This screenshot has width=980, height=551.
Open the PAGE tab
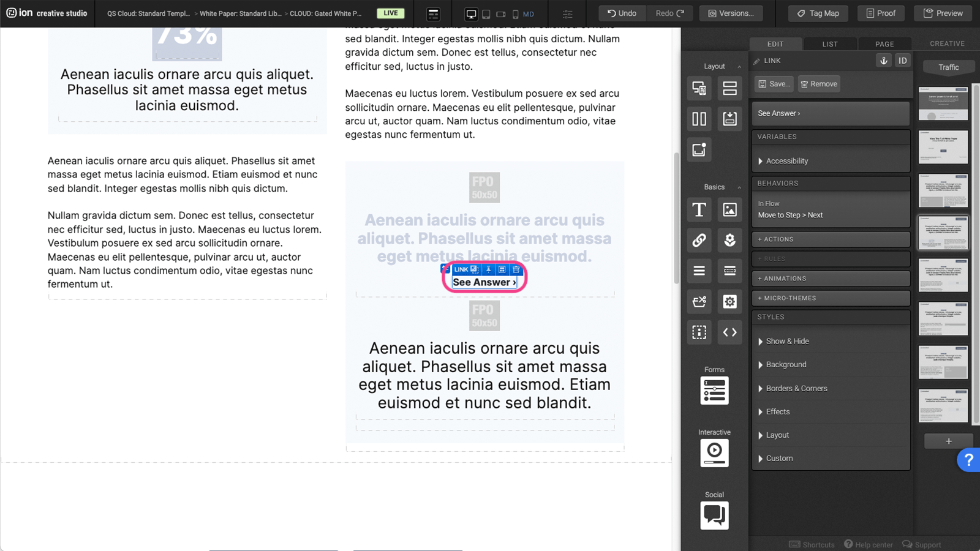tap(884, 44)
